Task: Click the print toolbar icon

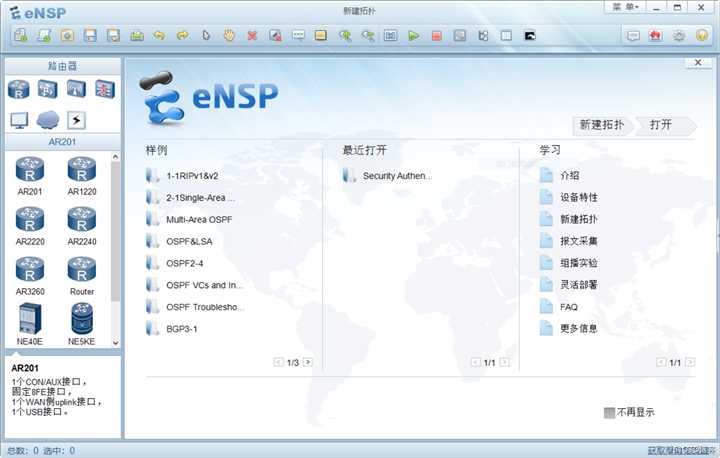Action: (x=136, y=35)
